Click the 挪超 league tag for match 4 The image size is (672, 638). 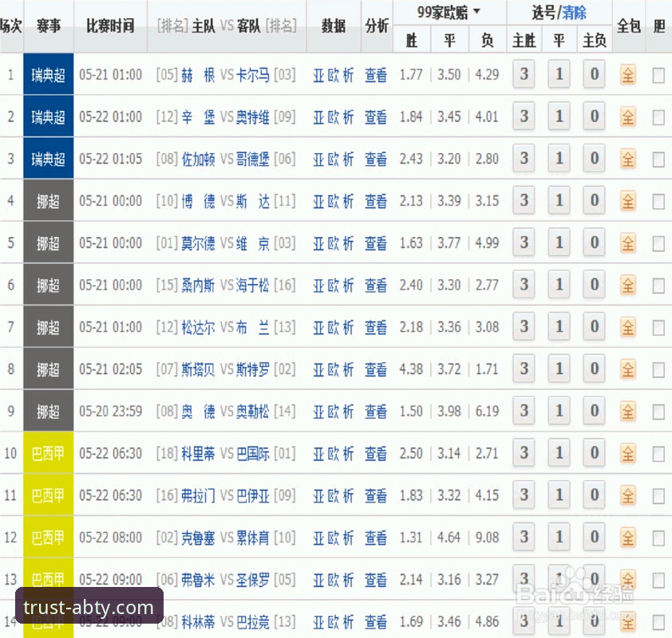(49, 200)
